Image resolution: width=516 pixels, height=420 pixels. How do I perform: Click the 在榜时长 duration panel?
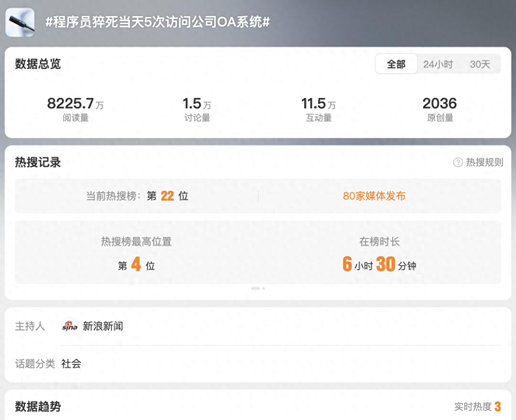(x=379, y=253)
